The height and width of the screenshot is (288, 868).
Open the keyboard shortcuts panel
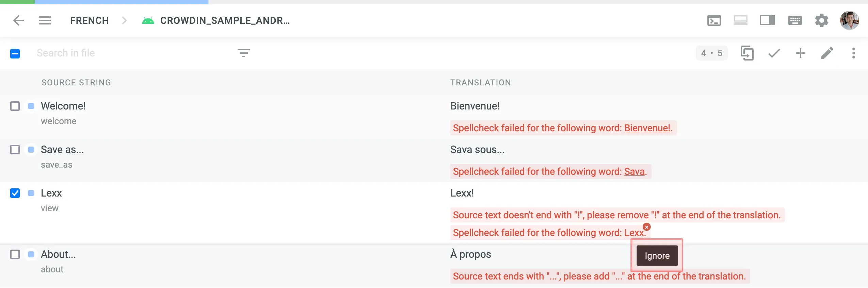tap(794, 20)
